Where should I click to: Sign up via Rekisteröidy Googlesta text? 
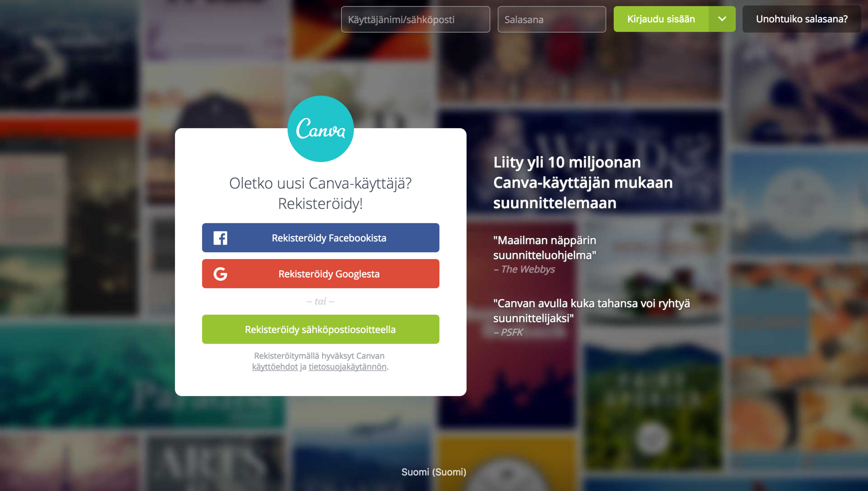(x=329, y=274)
